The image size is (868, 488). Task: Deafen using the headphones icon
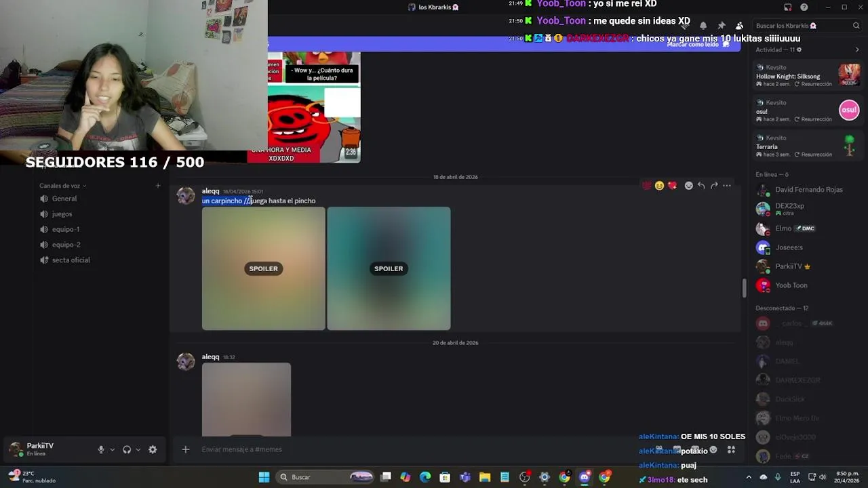127,449
